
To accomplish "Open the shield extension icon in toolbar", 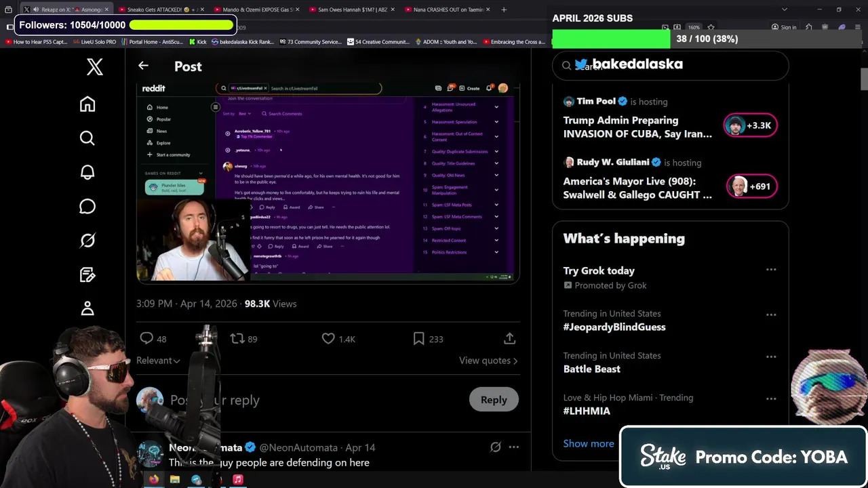I will point(825,27).
